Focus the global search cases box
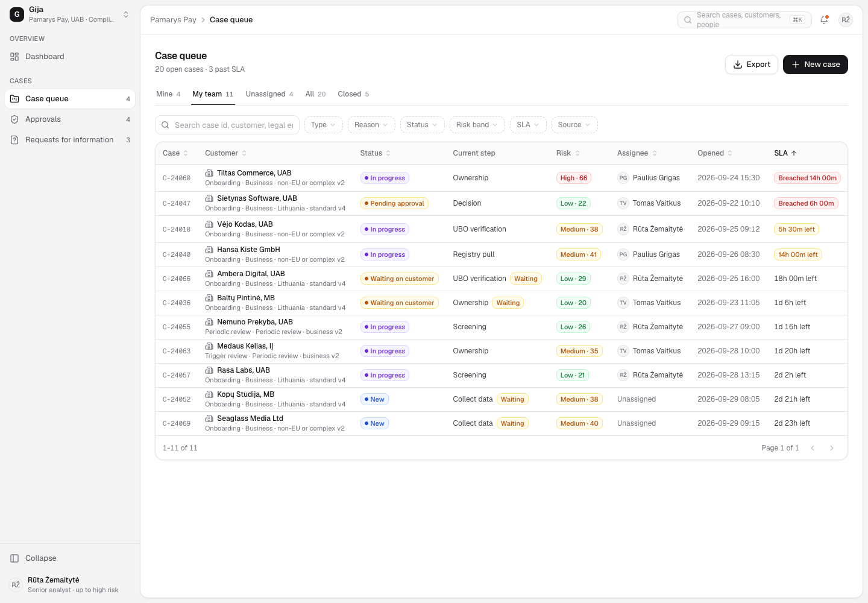The height and width of the screenshot is (603, 868). pyautogui.click(x=744, y=20)
